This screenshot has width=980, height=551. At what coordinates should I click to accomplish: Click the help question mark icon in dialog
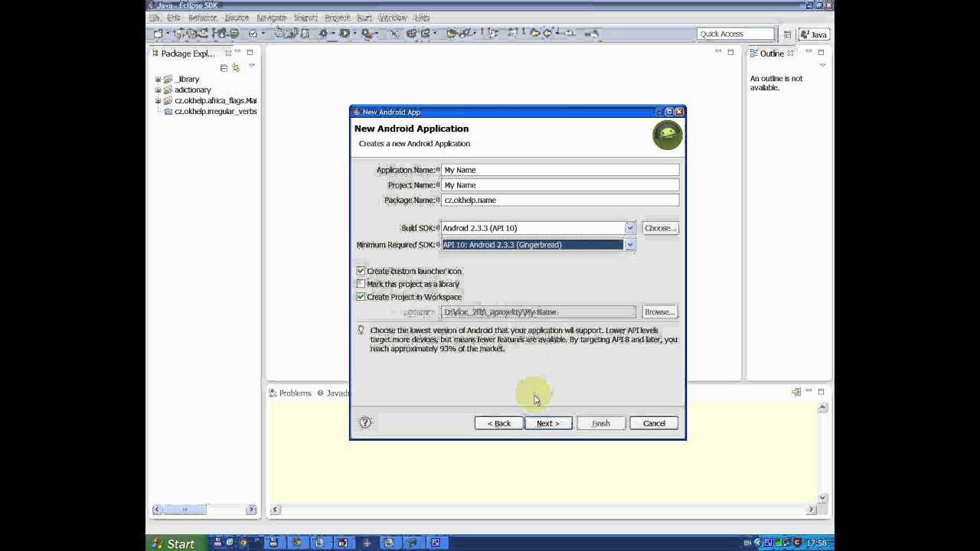tap(365, 422)
